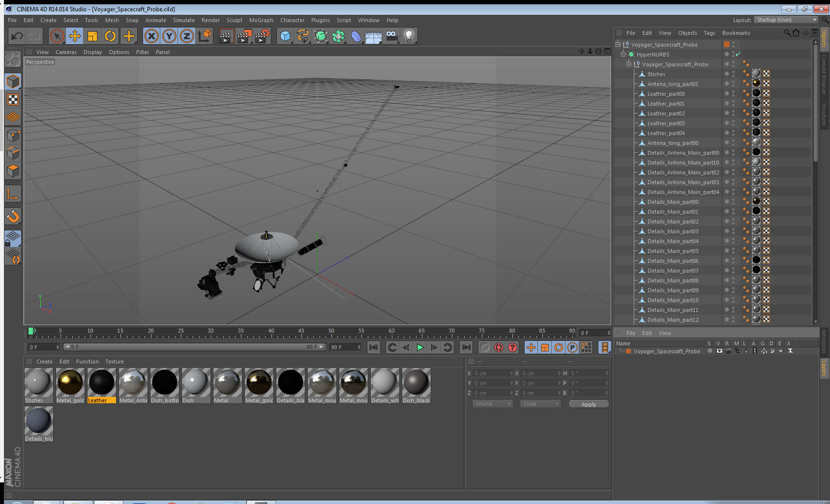Image resolution: width=830 pixels, height=504 pixels.
Task: Open the Simulate menu
Action: click(x=184, y=20)
